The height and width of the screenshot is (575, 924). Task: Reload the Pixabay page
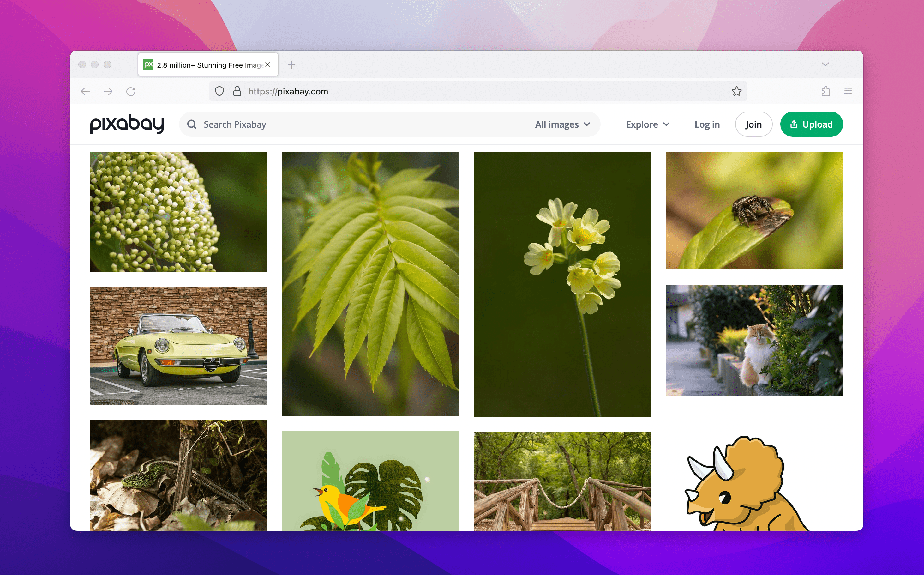(x=131, y=91)
